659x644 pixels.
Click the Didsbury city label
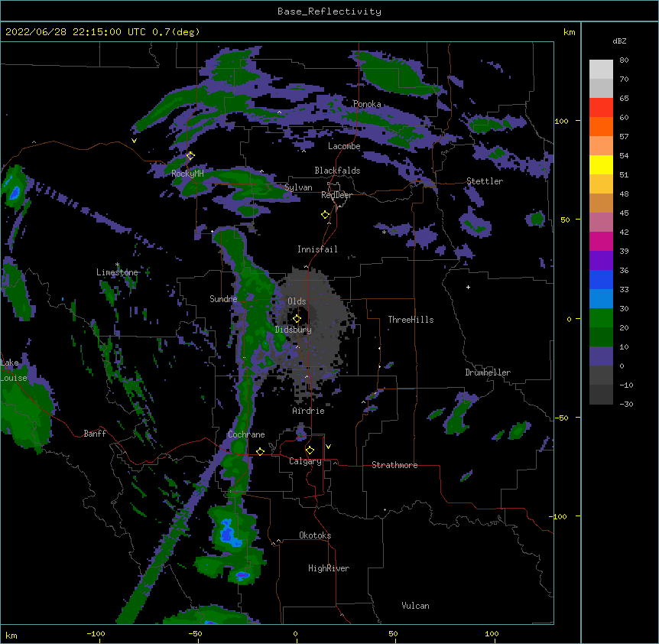[x=294, y=330]
